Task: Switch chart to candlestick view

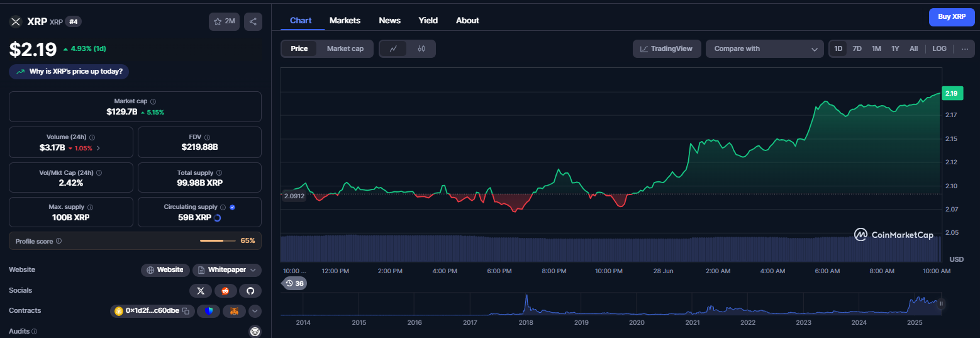Action: [421, 48]
